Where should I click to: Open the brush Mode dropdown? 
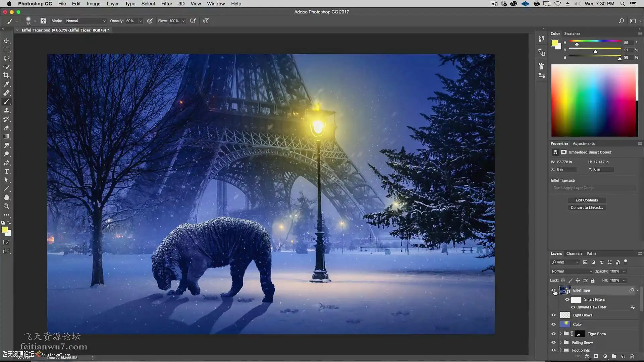(86, 21)
